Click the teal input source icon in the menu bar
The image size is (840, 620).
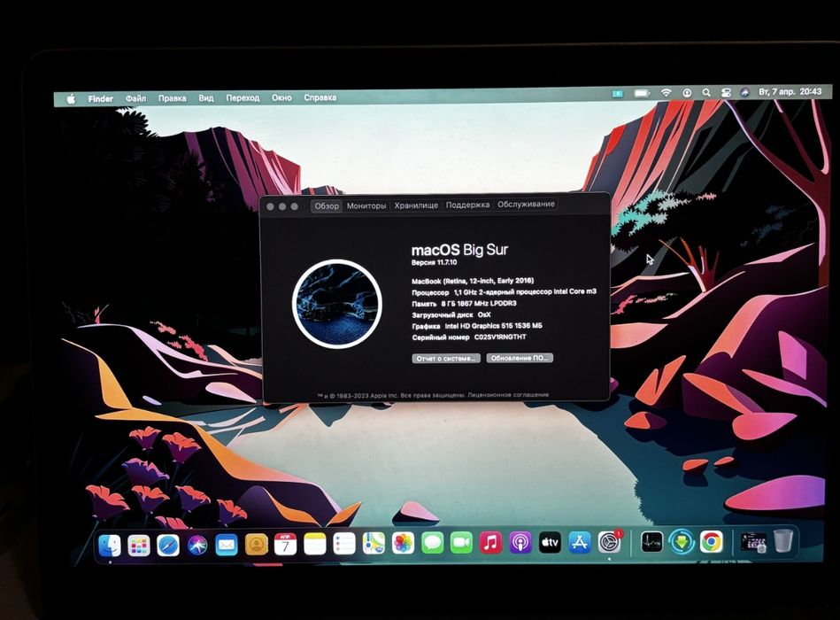coord(617,94)
